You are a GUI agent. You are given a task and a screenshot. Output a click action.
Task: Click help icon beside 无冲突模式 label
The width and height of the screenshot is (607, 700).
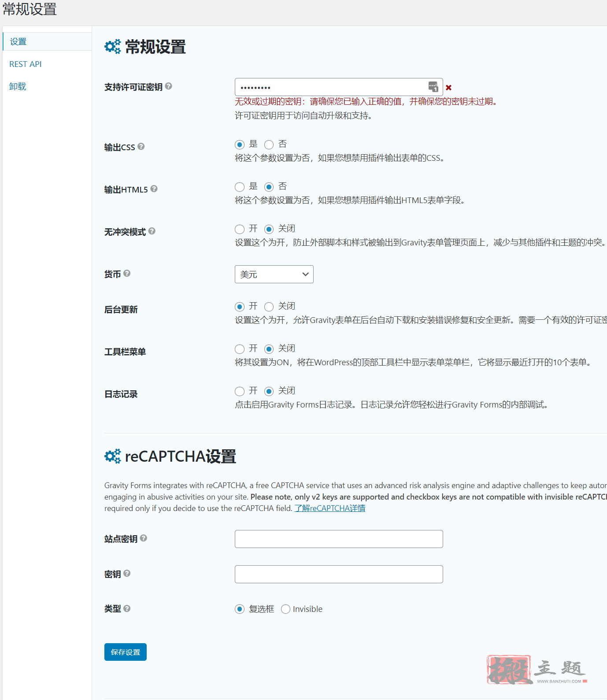coord(152,231)
